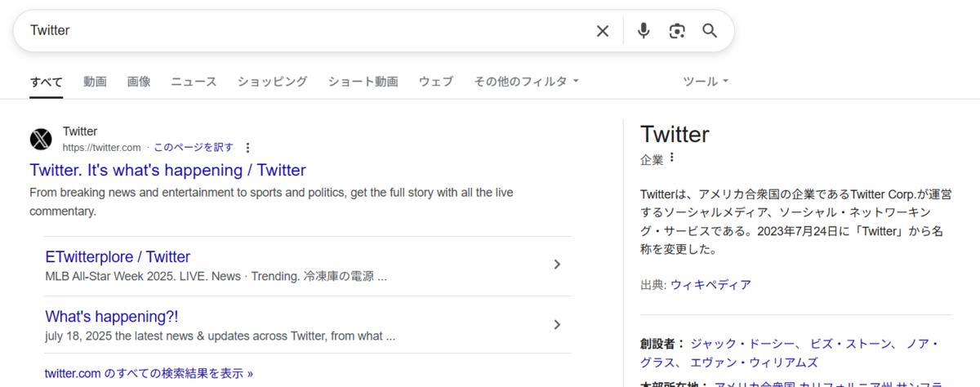Click the X logo favicon of Twitter result
This screenshot has width=980, height=387.
pos(41,139)
